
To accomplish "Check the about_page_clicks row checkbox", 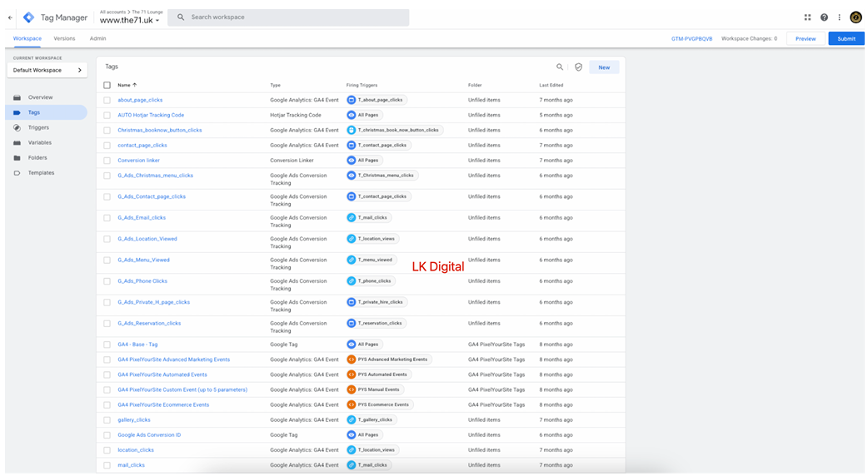I will click(107, 100).
